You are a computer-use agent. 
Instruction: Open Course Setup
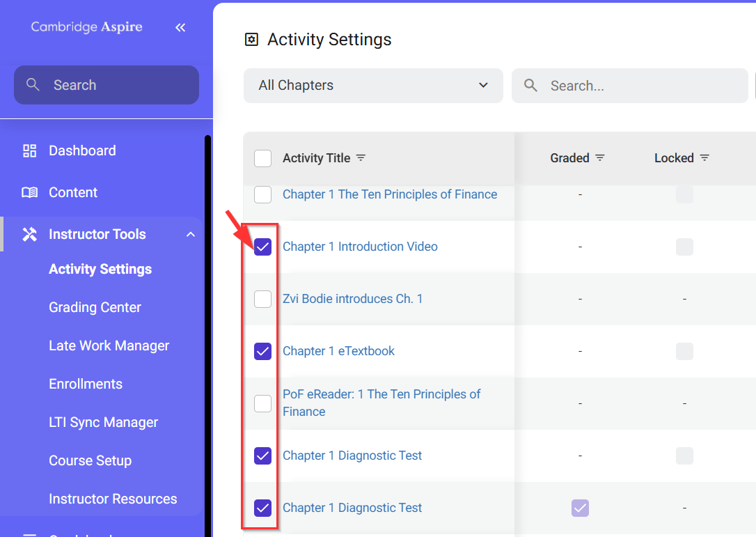pos(90,460)
